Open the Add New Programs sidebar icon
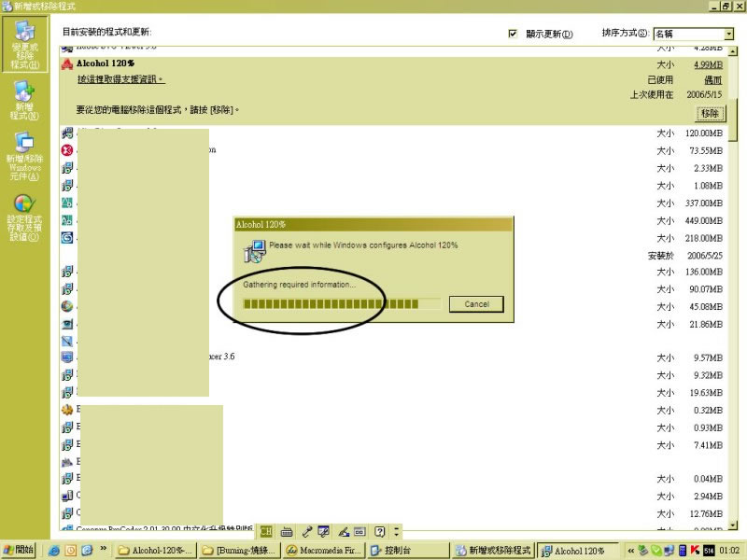The image size is (747, 560). click(24, 100)
